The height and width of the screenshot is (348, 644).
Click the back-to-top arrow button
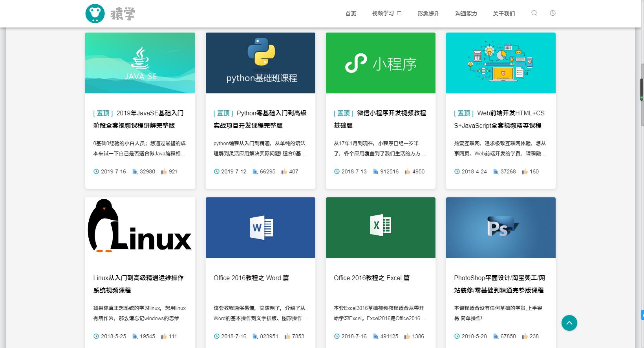tap(569, 323)
